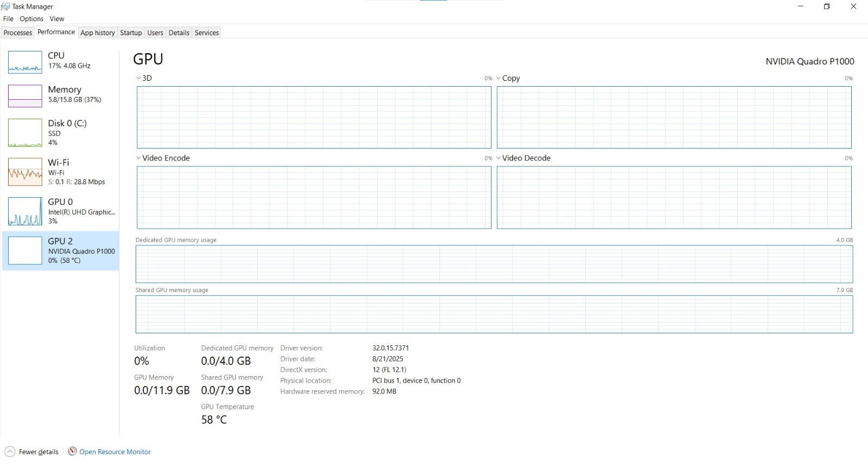
Task: Restore down the Task Manager window
Action: point(827,7)
